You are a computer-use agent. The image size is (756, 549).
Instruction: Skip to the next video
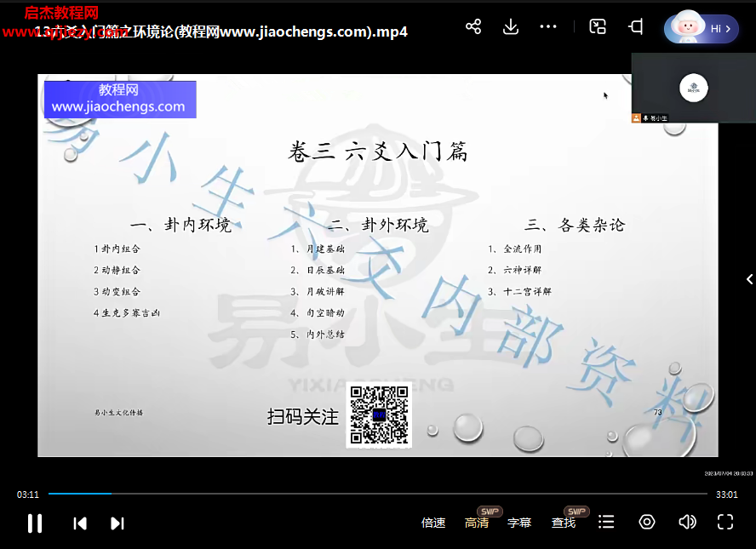click(x=117, y=523)
